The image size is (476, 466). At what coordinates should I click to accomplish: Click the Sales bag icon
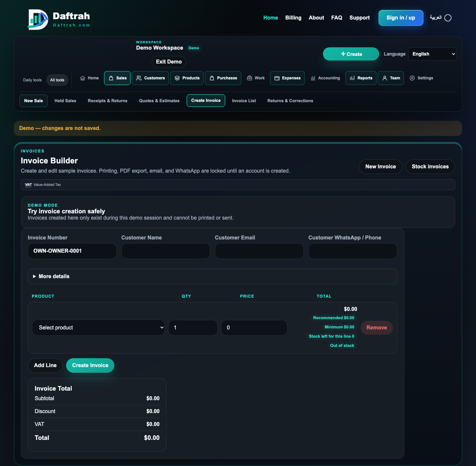pos(111,78)
